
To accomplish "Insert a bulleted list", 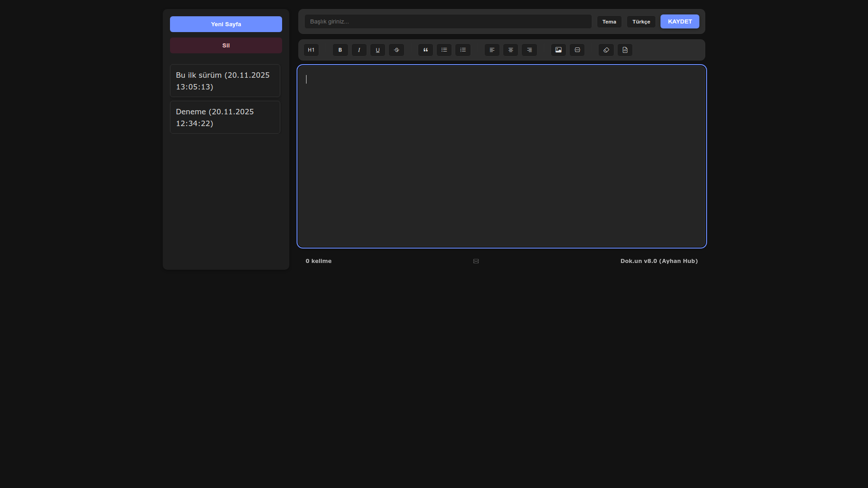I will [444, 50].
